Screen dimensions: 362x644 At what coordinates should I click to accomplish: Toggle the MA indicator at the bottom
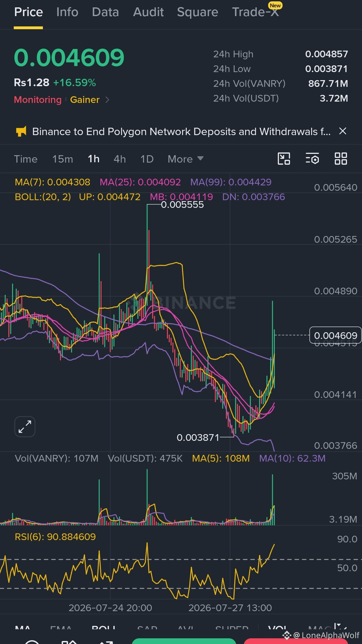[23, 628]
